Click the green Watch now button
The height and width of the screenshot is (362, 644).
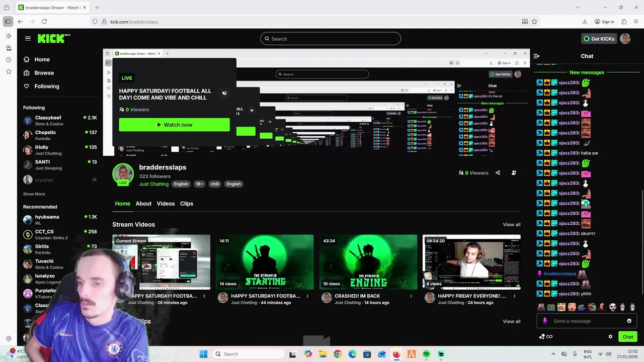[x=174, y=125]
